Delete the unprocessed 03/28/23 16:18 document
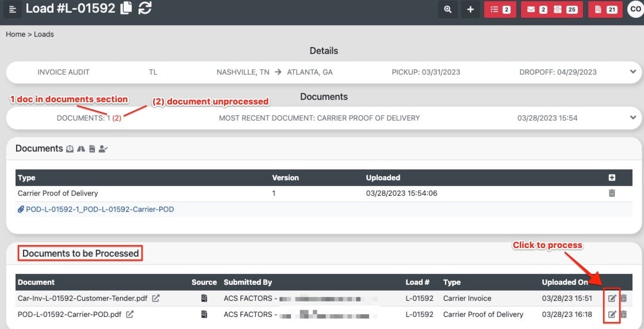644x329 pixels. pyautogui.click(x=623, y=314)
